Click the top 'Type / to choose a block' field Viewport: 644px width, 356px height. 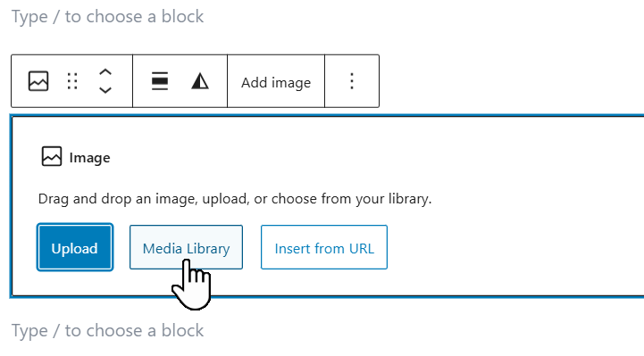pos(107,17)
